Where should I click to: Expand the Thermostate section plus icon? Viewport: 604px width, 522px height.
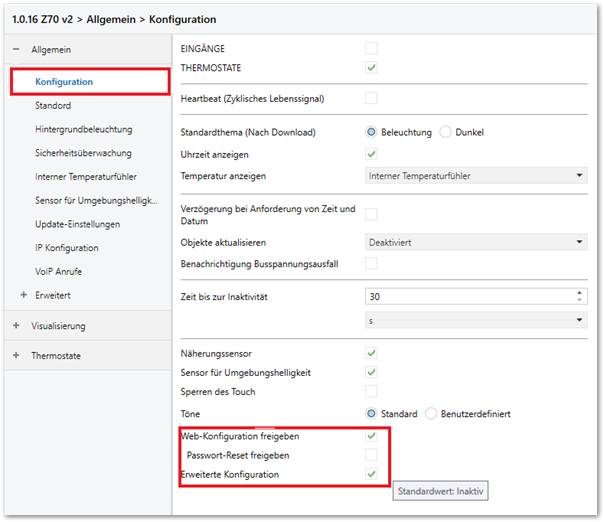click(x=16, y=355)
